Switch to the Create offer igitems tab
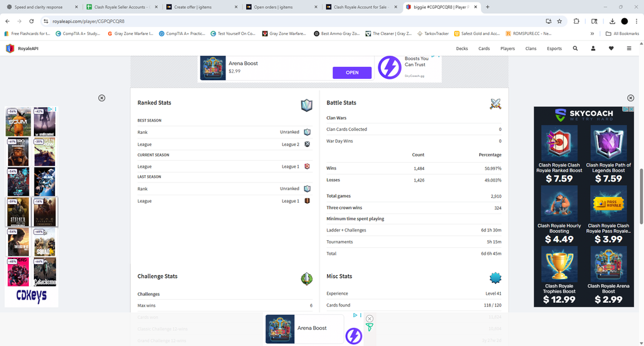644x346 pixels. 202,7
